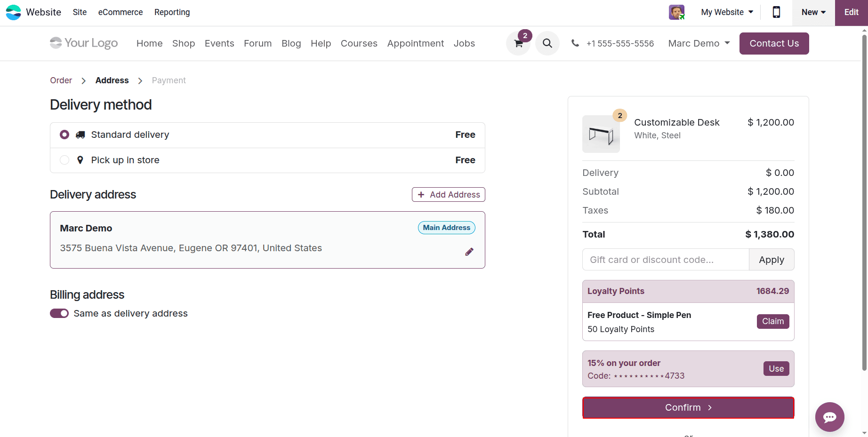The width and height of the screenshot is (868, 437).
Task: Call the phone number link
Action: (x=620, y=43)
